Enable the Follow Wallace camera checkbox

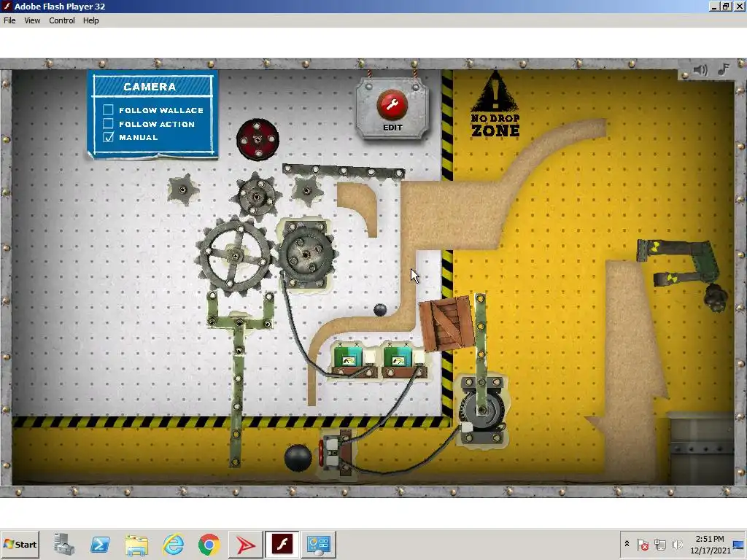pyautogui.click(x=108, y=110)
